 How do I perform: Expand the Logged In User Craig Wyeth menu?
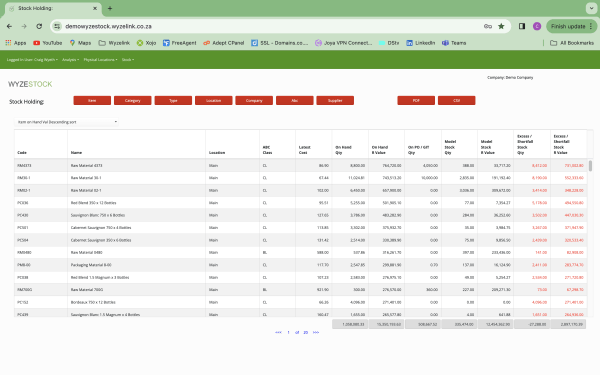tap(32, 60)
